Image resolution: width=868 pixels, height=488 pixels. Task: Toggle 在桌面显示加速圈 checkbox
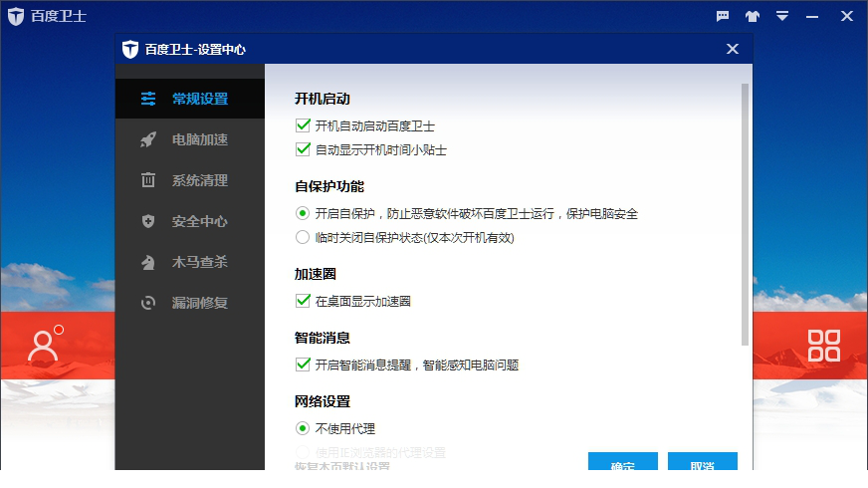(x=303, y=301)
